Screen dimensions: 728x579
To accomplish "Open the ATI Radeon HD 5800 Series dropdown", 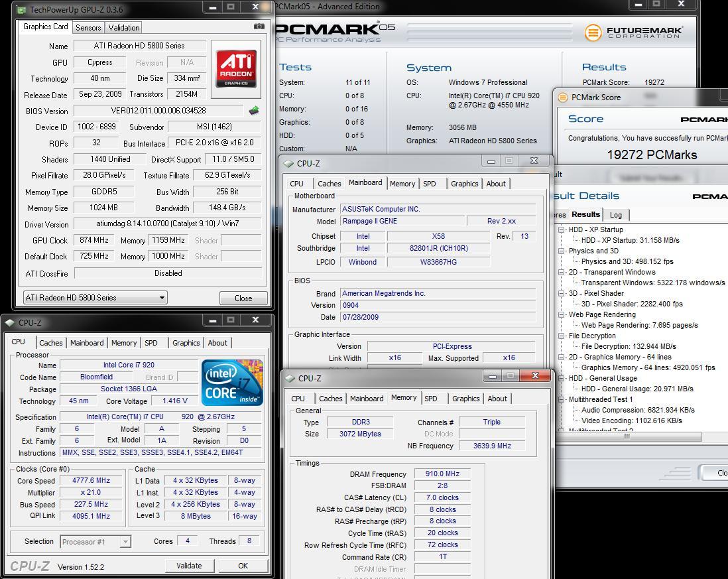I will click(x=95, y=298).
